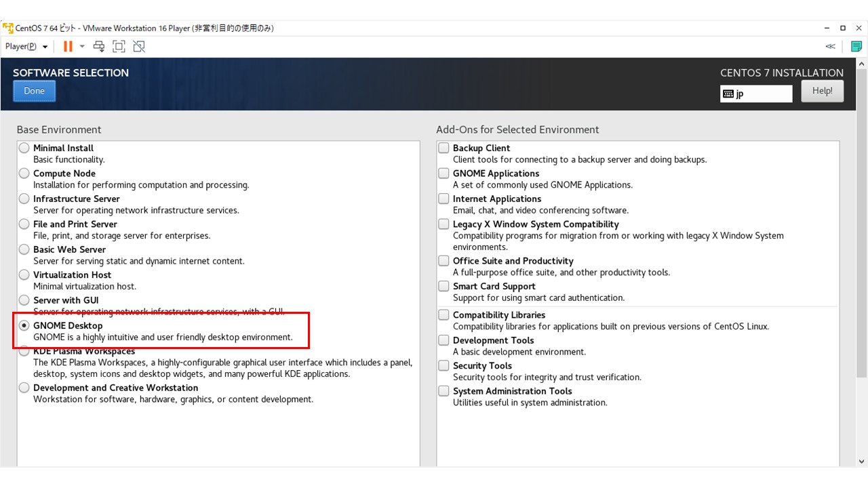Minimize the VMware Player window
This screenshot has width=868, height=488.
(x=827, y=28)
